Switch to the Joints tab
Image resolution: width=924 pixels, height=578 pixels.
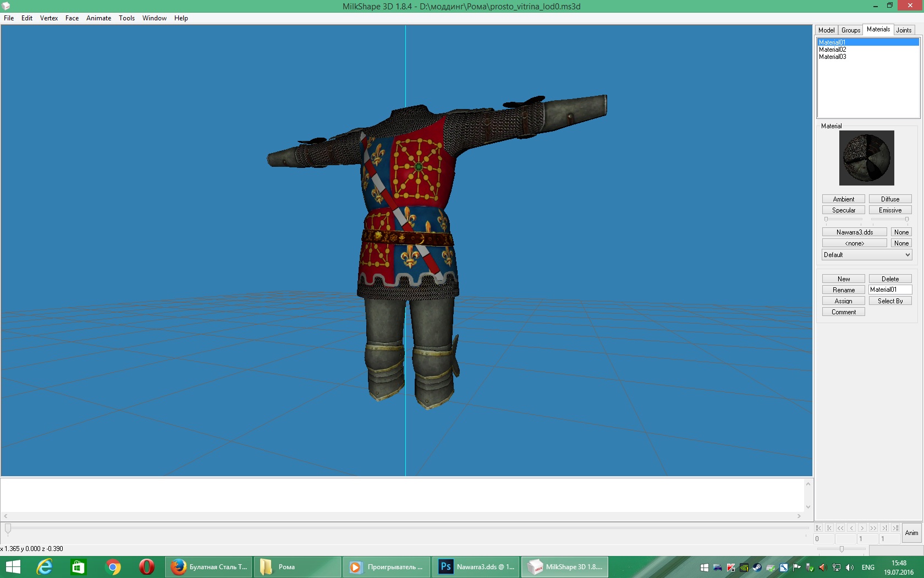click(904, 30)
